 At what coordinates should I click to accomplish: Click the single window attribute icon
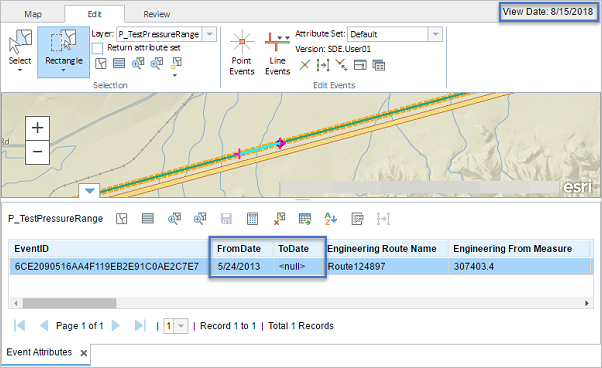[360, 65]
